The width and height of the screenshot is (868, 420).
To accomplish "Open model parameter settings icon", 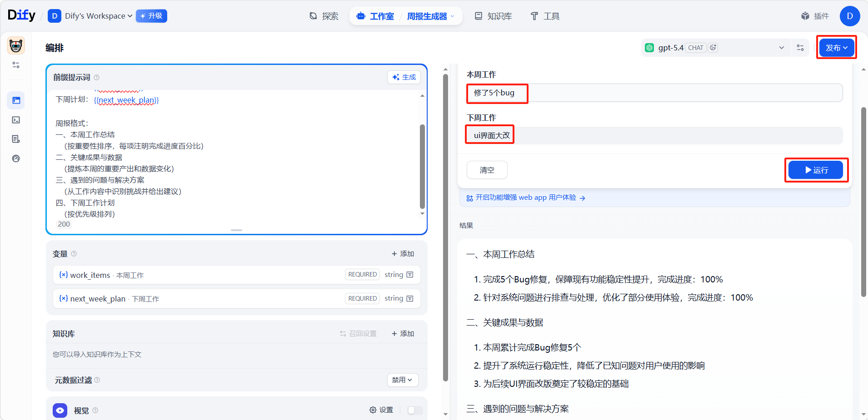I will (x=800, y=48).
